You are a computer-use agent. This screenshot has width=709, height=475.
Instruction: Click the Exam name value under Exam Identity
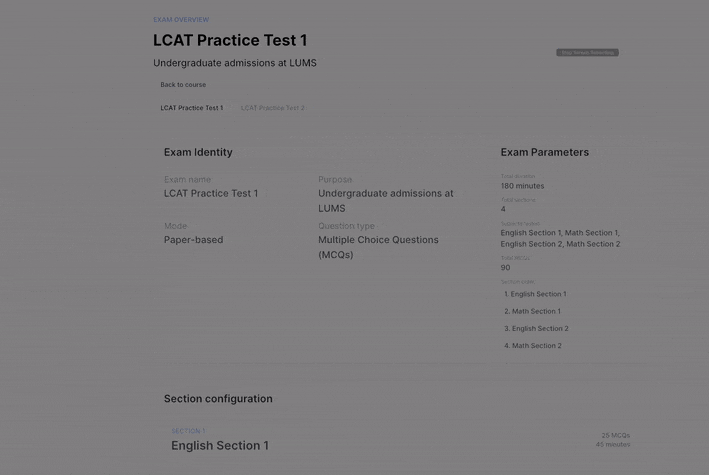210,193
